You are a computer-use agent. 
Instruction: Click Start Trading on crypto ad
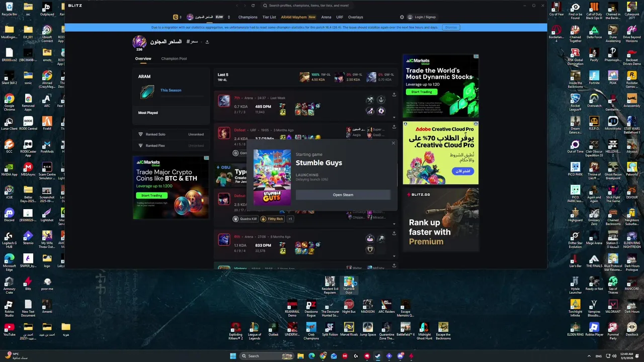(151, 195)
